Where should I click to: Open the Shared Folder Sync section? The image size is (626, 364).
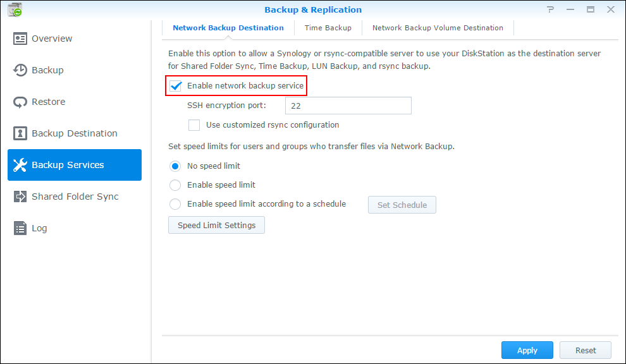pyautogui.click(x=75, y=197)
